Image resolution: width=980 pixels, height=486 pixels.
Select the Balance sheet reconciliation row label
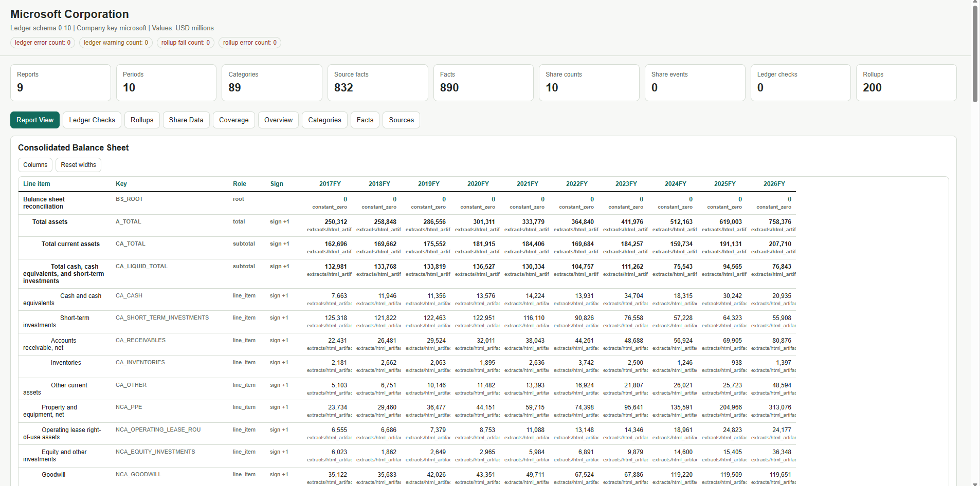click(44, 203)
